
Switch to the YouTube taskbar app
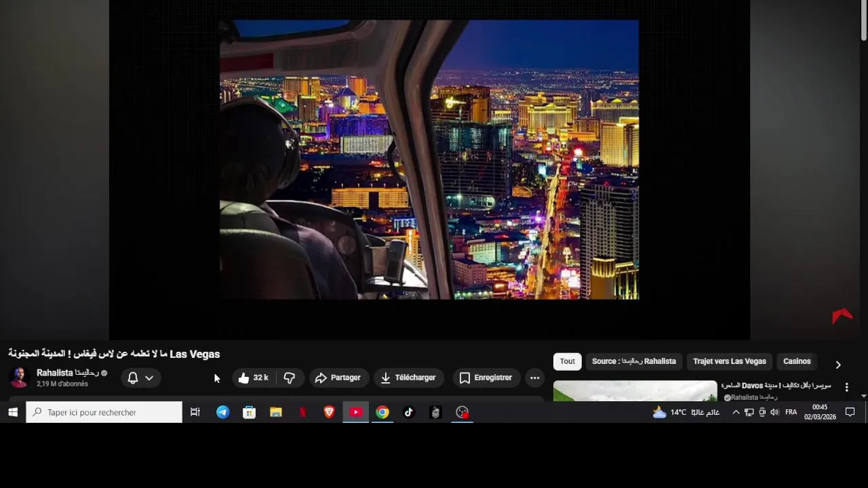point(355,412)
